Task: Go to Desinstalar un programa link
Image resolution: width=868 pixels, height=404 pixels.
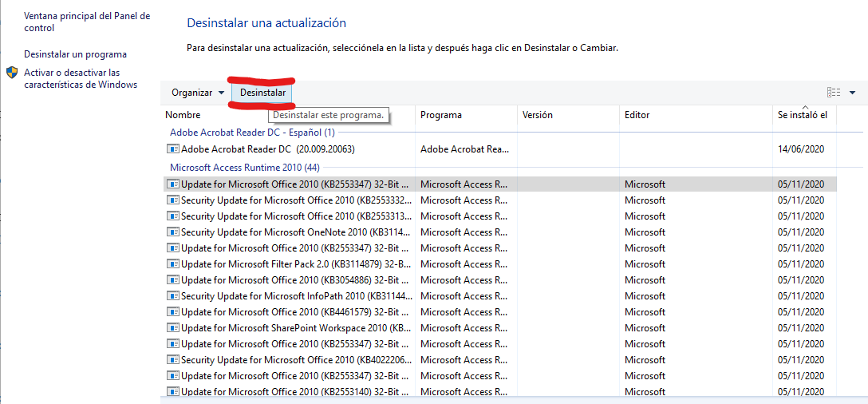Action: coord(75,54)
